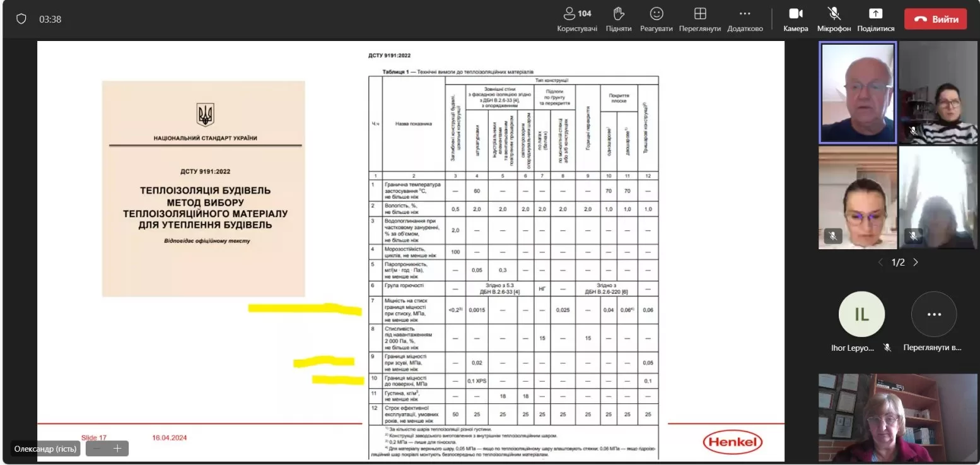This screenshot has height=465, width=980.
Task: Unmute the Мікрофон
Action: click(x=834, y=19)
